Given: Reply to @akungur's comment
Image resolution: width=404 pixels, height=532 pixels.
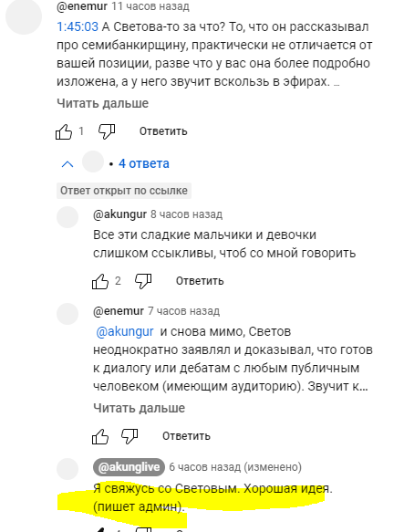Looking at the screenshot, I should click(x=200, y=281).
